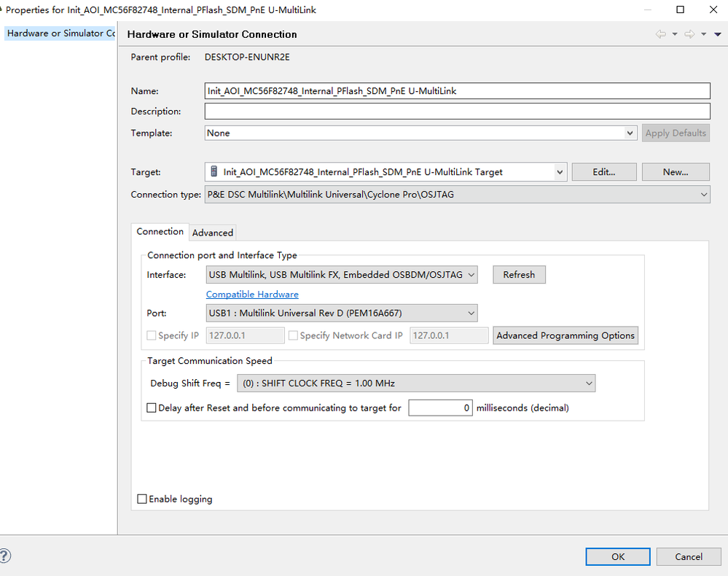Image resolution: width=728 pixels, height=576 pixels.
Task: Enable the logging checkbox
Action: (142, 499)
